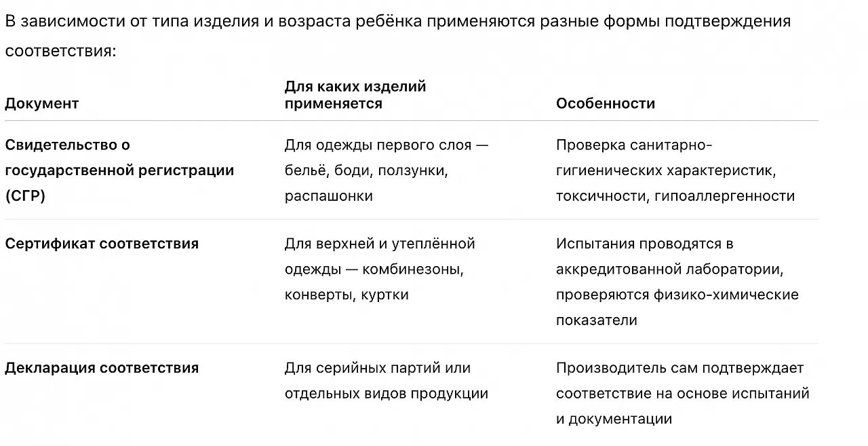
Task: Click the word «соответствия:» ending the intro
Action: pyautogui.click(x=60, y=51)
